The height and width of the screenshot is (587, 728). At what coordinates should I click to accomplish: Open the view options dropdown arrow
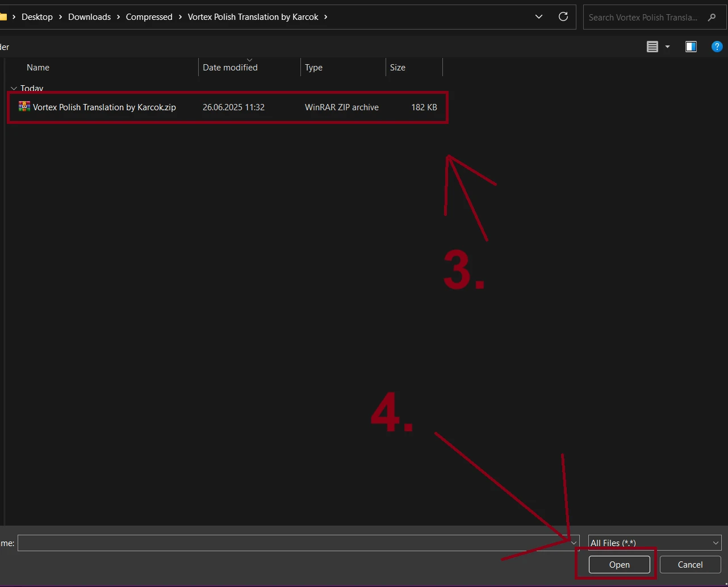click(x=668, y=47)
